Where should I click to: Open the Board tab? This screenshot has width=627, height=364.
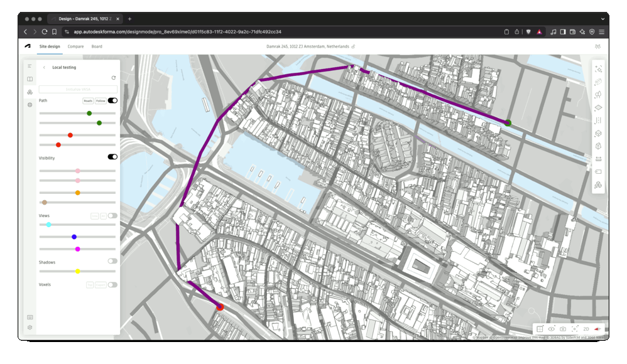97,46
